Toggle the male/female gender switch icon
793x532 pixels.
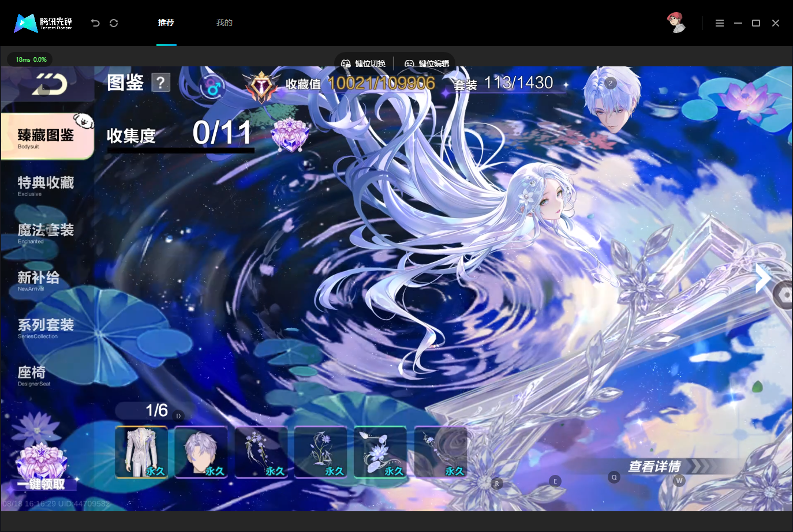pos(213,88)
